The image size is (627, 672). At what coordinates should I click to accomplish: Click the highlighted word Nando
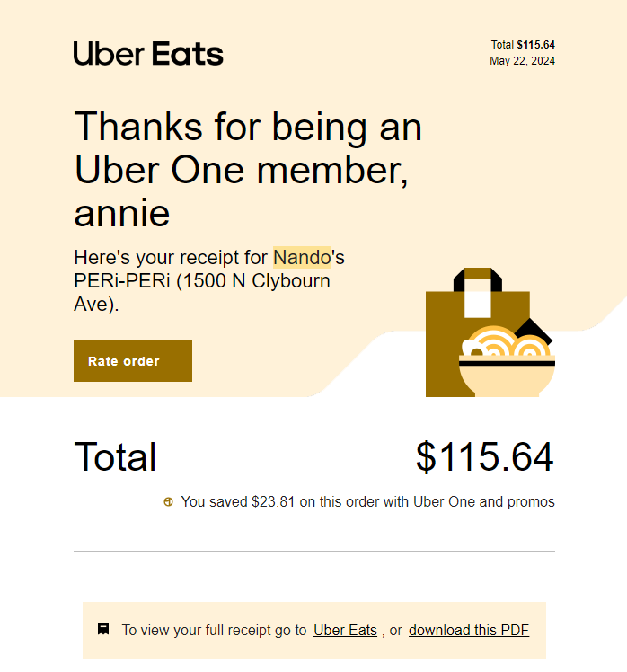(302, 258)
